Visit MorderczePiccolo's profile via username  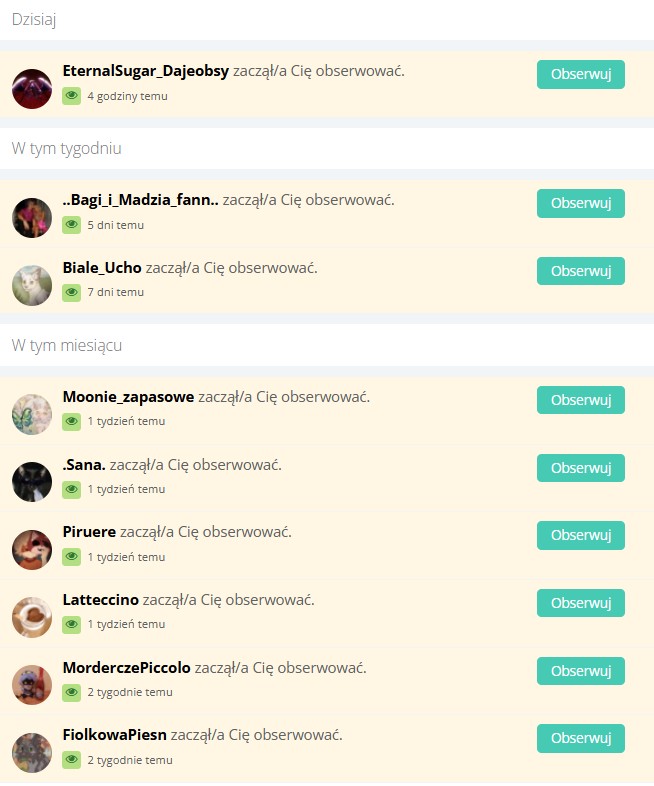tap(126, 668)
